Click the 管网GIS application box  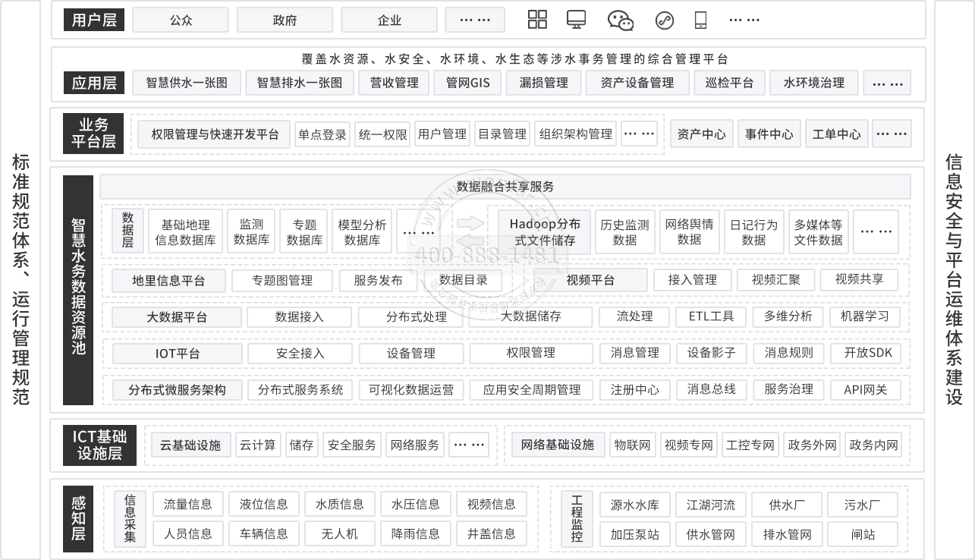point(467,83)
